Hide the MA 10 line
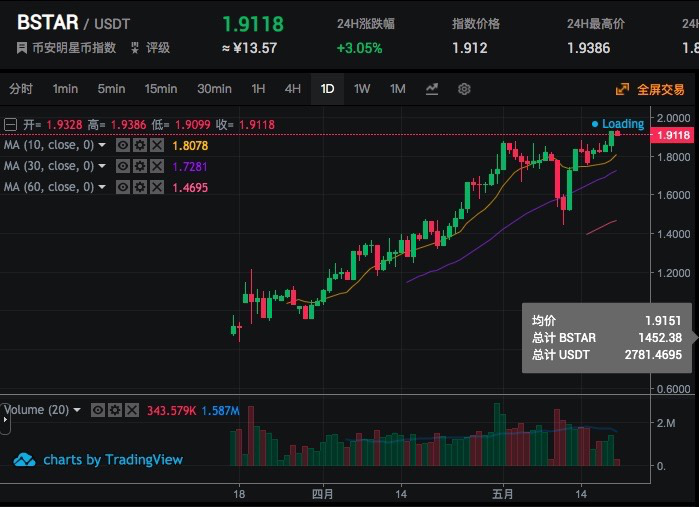The width and height of the screenshot is (699, 507). (x=123, y=145)
